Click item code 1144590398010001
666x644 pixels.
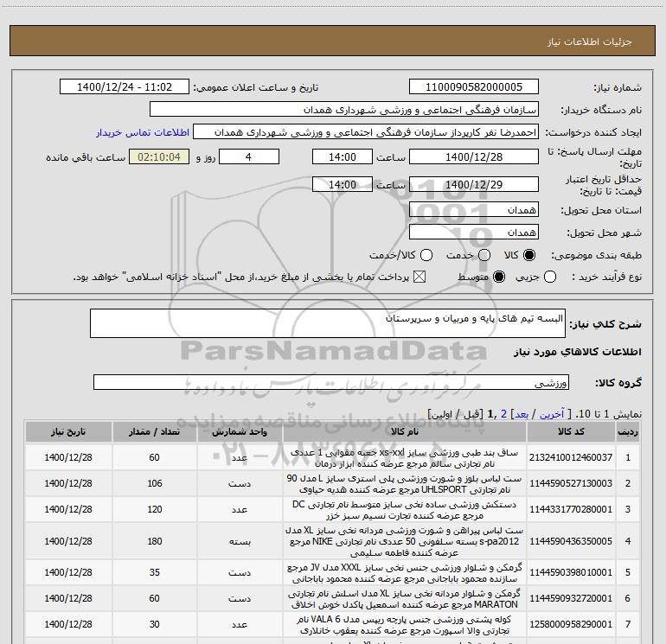(571, 572)
